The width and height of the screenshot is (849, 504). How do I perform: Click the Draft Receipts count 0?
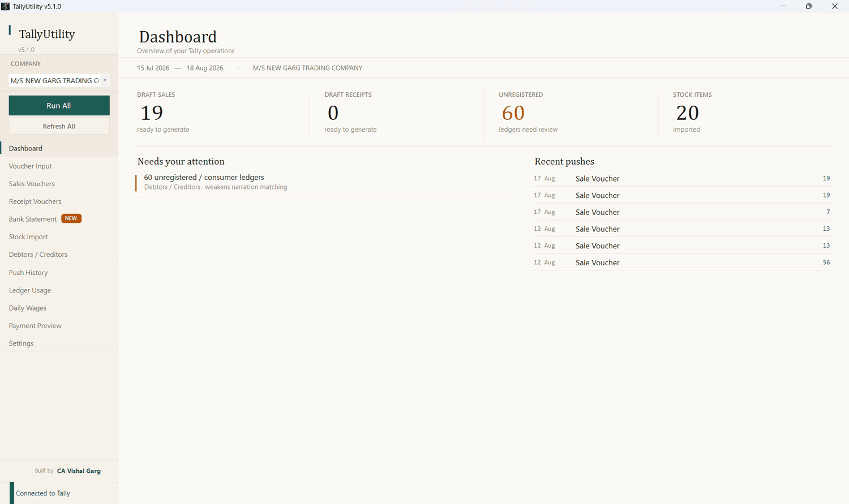[x=333, y=113]
